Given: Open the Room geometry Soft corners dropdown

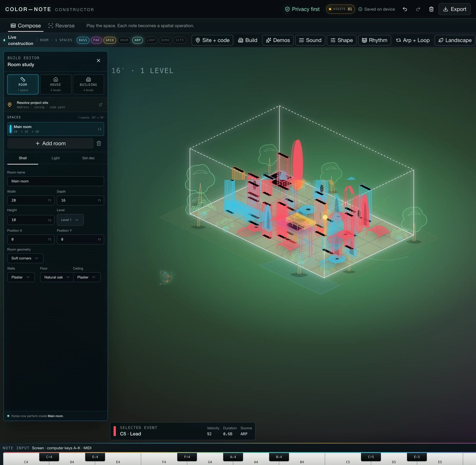Looking at the screenshot, I should (25, 258).
